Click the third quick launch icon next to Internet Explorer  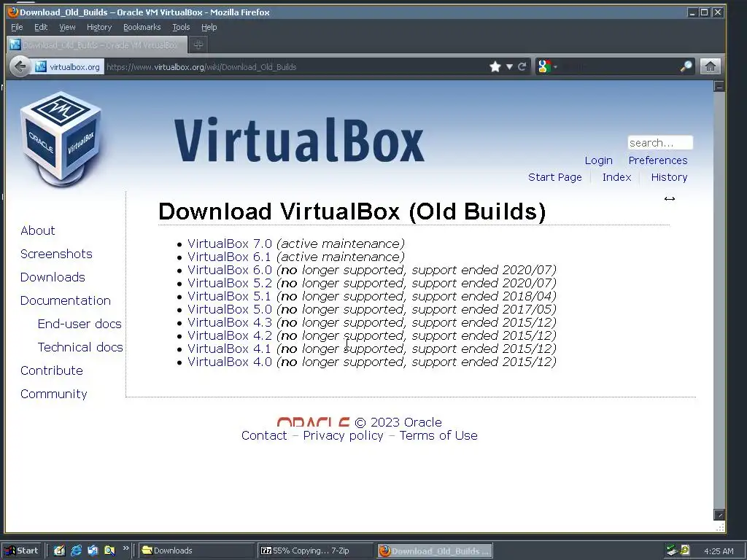pyautogui.click(x=93, y=551)
